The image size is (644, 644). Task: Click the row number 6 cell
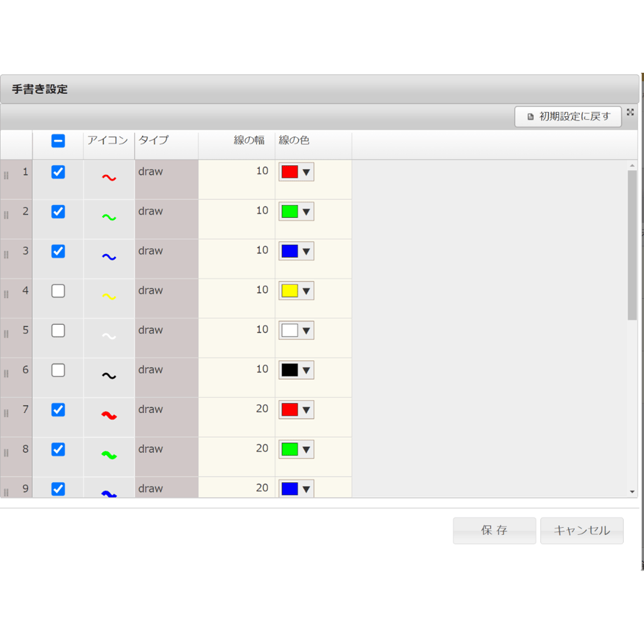(16, 377)
